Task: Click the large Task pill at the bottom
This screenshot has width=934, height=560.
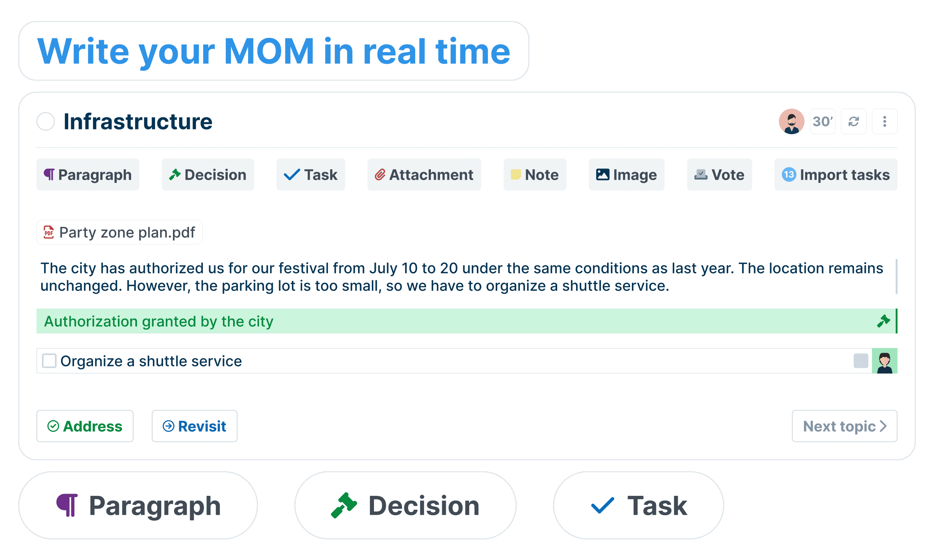Action: pyautogui.click(x=638, y=505)
